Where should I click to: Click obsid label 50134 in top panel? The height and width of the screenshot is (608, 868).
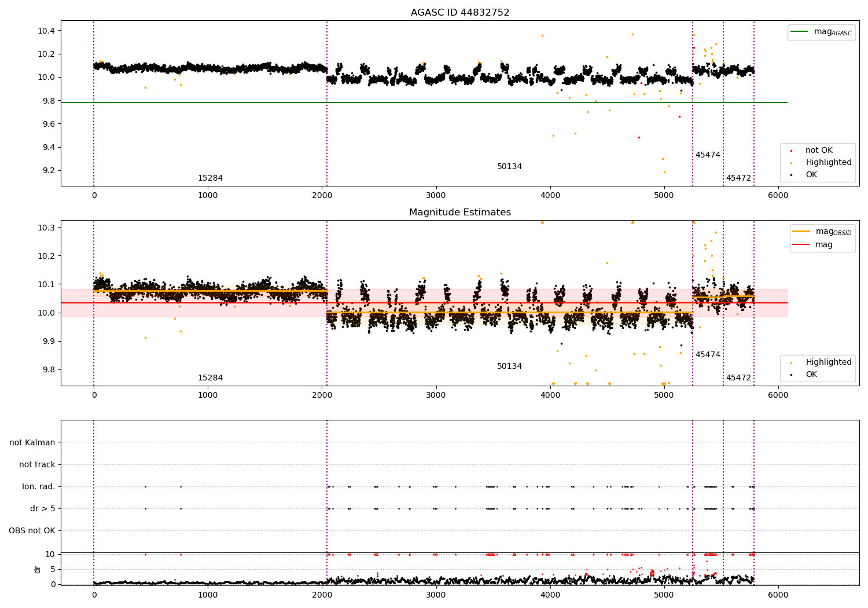click(x=509, y=167)
